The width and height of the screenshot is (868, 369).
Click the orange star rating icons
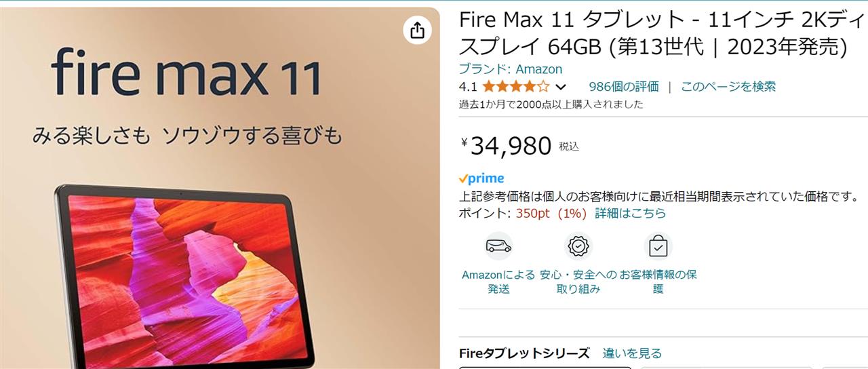(x=516, y=87)
